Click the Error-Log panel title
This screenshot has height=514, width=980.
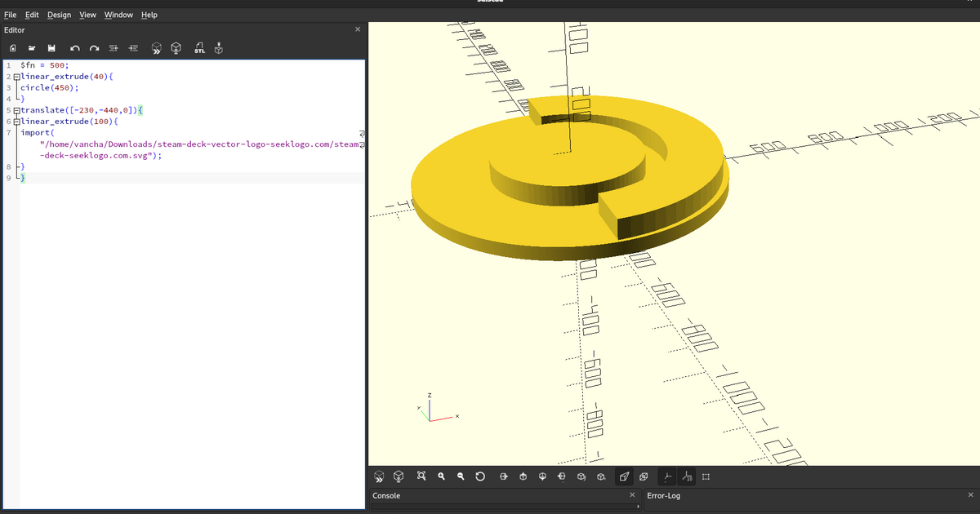[x=663, y=495]
